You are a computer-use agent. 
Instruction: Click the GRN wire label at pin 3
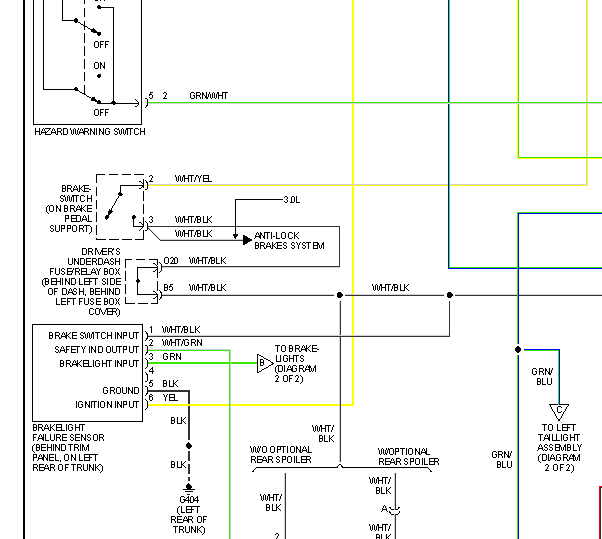pyautogui.click(x=172, y=357)
